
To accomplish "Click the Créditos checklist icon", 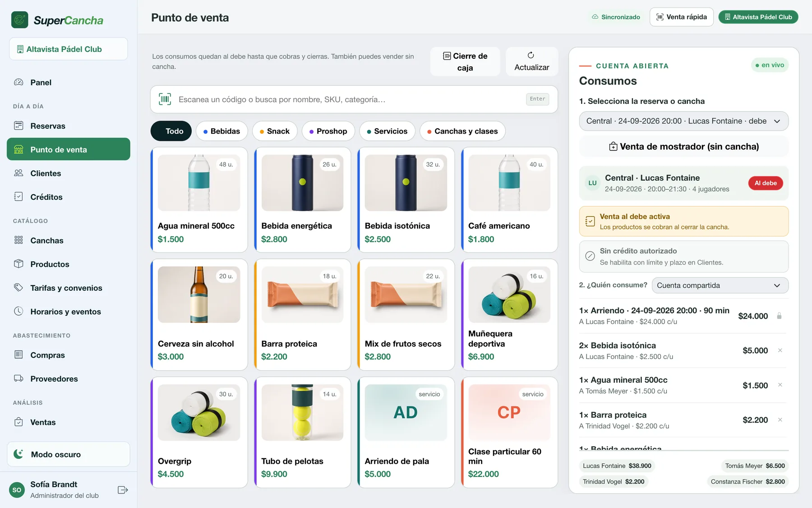I will [18, 196].
